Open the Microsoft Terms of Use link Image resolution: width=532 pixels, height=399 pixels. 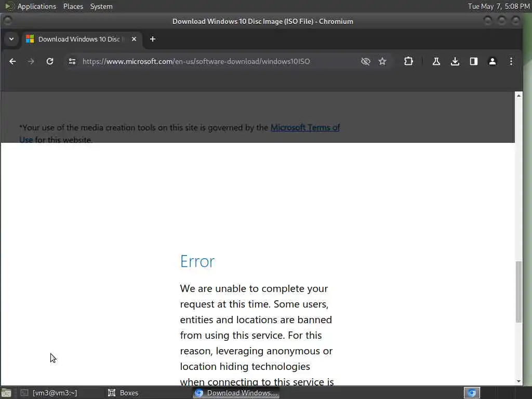[x=305, y=128]
